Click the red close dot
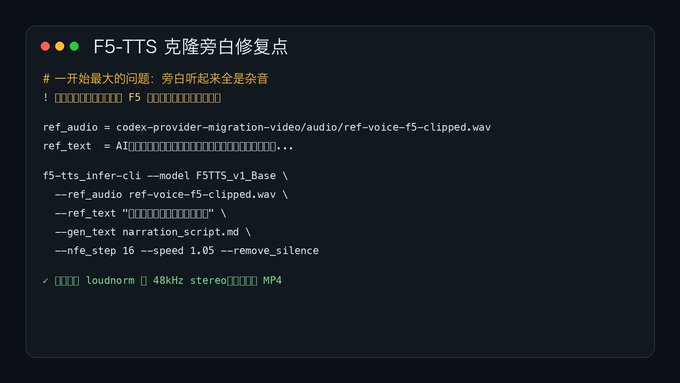 [45, 46]
